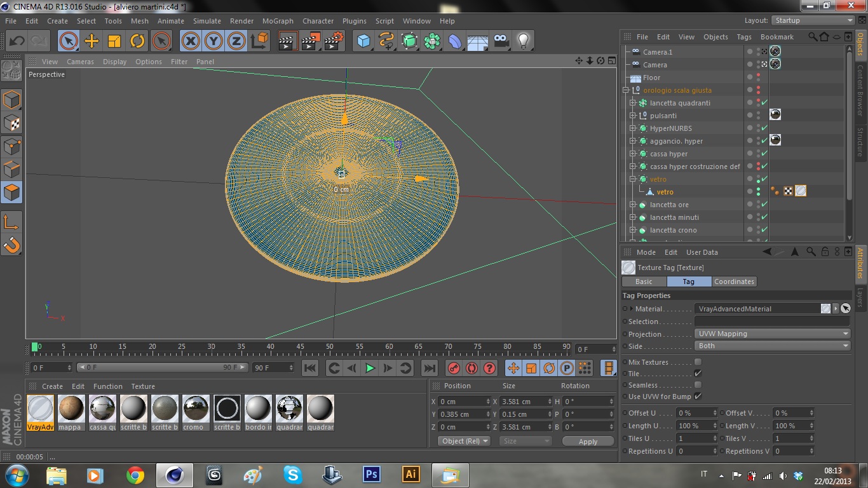
Task: Toggle the X-axis lock icon
Action: click(191, 41)
